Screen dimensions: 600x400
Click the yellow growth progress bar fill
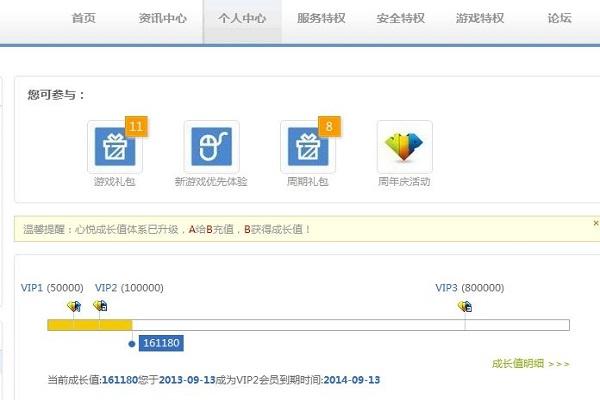tap(90, 325)
